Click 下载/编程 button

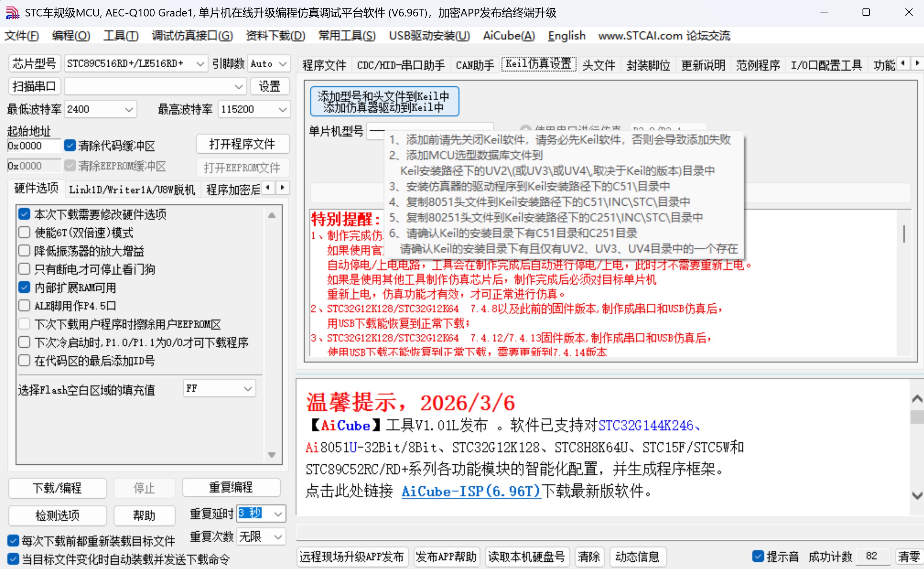[x=57, y=488]
